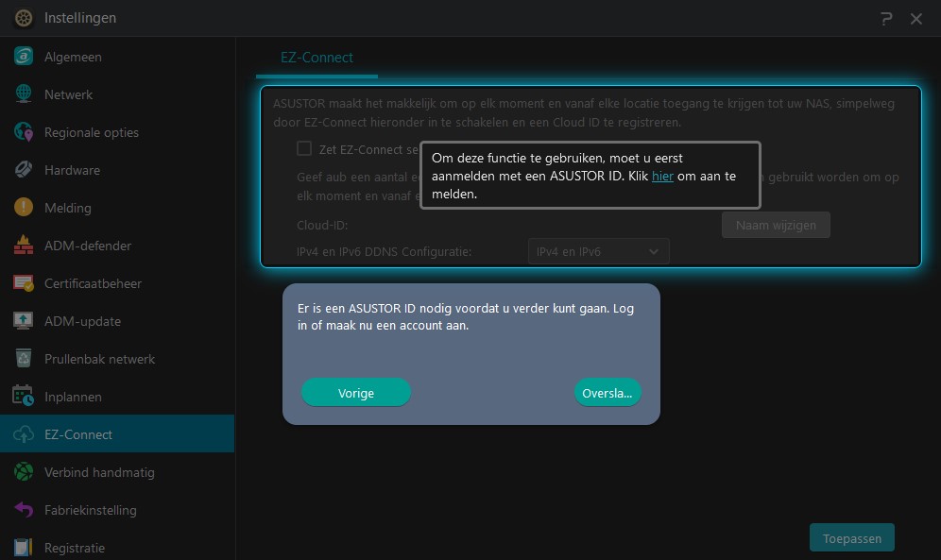
Task: Click the ADM-update icon
Action: [24, 321]
